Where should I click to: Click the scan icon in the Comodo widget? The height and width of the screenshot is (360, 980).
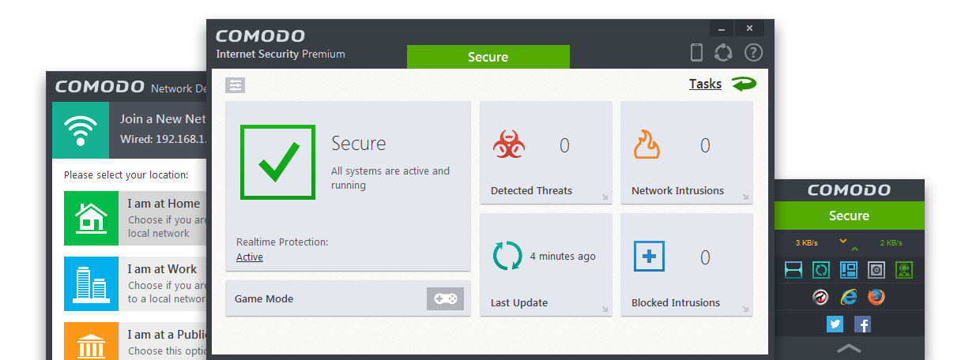point(793,270)
